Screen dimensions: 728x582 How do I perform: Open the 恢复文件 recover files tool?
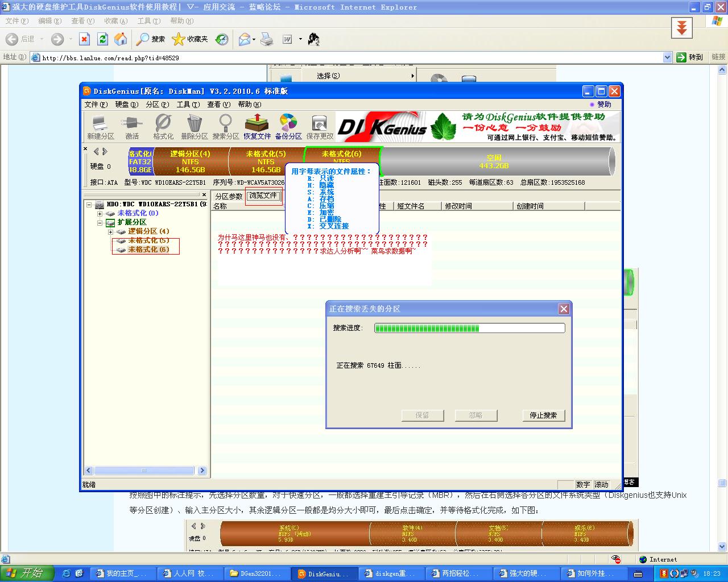pyautogui.click(x=257, y=127)
